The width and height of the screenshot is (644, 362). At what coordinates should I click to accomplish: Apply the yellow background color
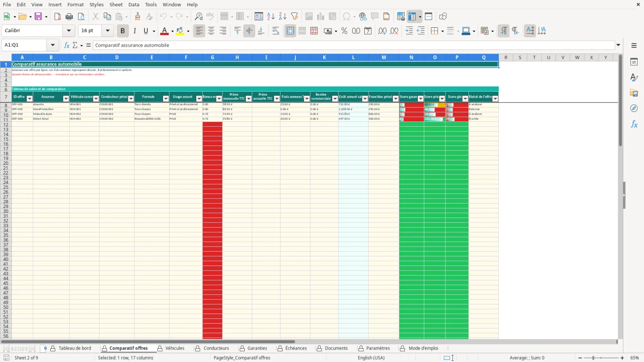coord(180,31)
